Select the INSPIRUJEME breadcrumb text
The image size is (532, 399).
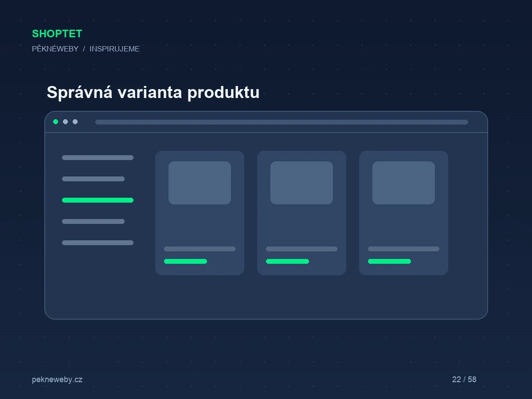[114, 49]
